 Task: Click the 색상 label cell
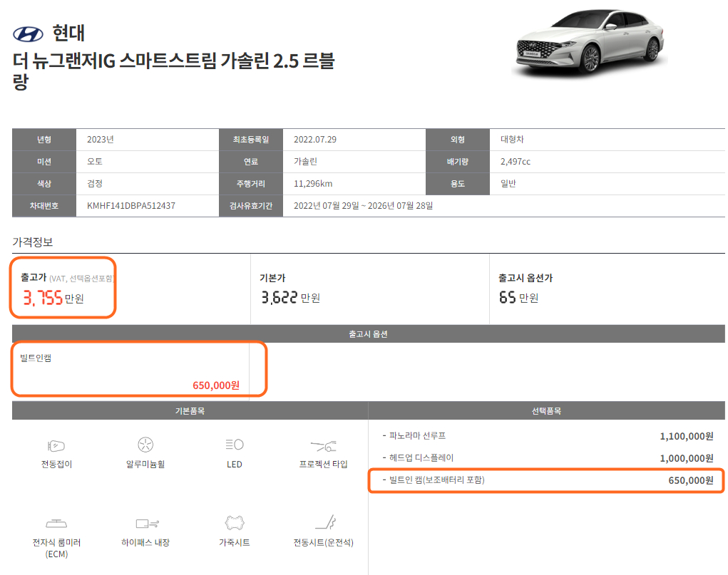[44, 184]
